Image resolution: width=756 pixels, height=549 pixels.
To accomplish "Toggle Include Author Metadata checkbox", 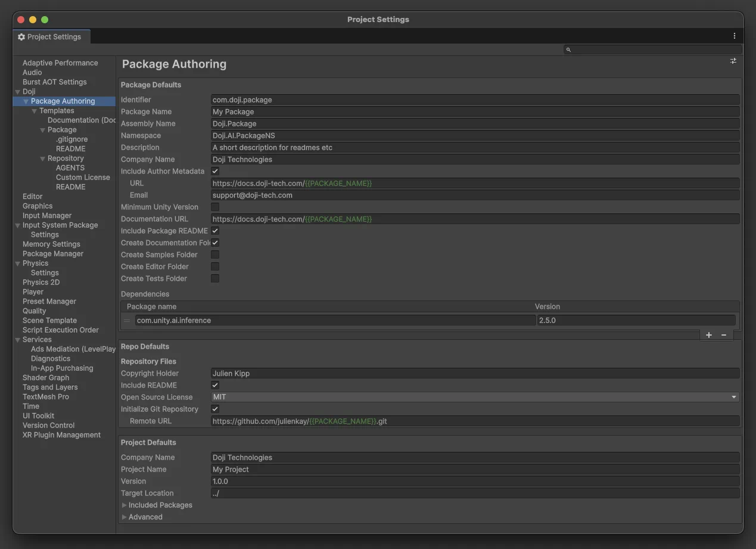I will 215,171.
